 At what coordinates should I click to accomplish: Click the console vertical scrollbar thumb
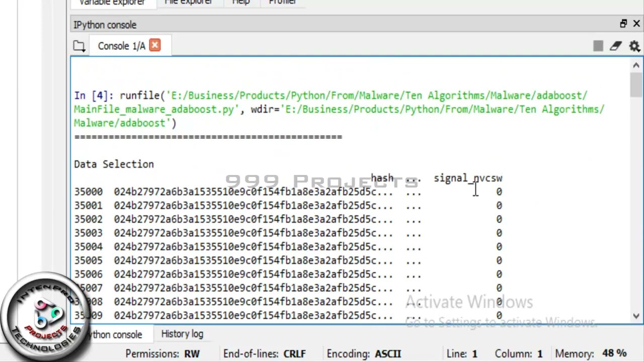click(x=636, y=84)
